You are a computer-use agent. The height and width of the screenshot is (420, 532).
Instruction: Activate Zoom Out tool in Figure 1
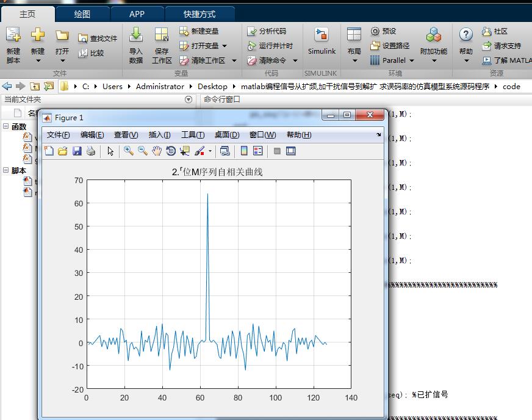[x=143, y=151]
